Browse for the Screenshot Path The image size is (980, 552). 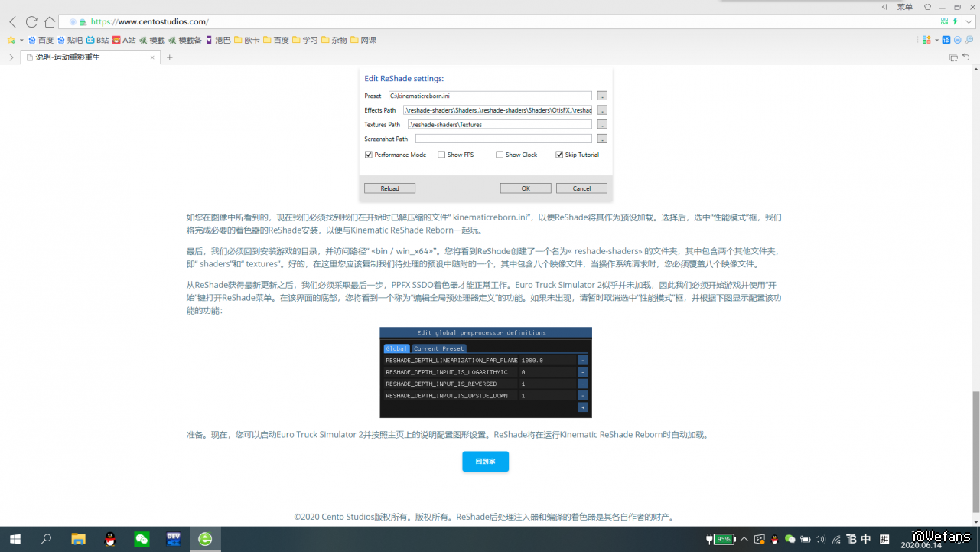[602, 139]
